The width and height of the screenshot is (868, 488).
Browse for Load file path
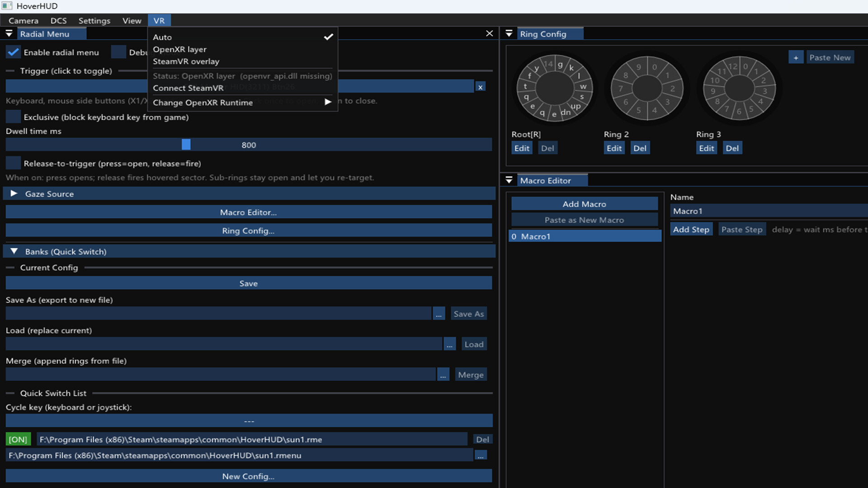pyautogui.click(x=449, y=344)
